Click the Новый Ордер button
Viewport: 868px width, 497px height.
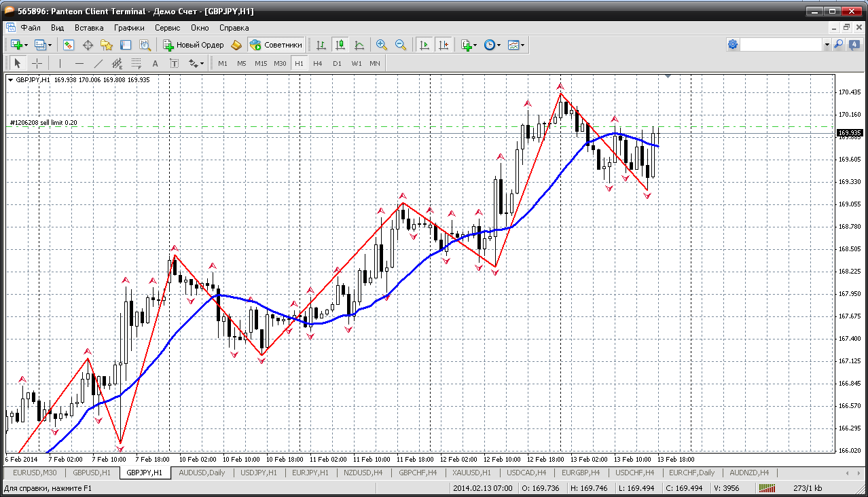click(x=194, y=45)
